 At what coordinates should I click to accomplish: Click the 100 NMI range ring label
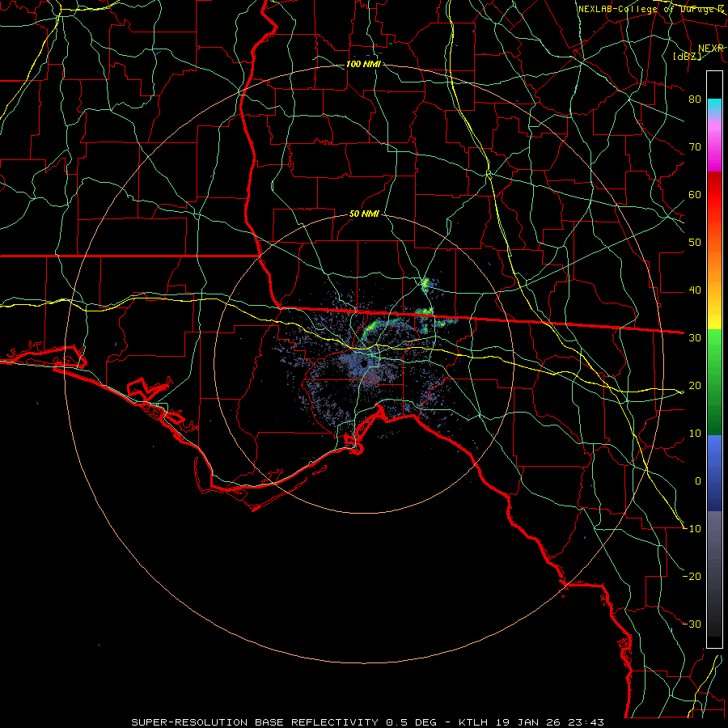(x=363, y=64)
